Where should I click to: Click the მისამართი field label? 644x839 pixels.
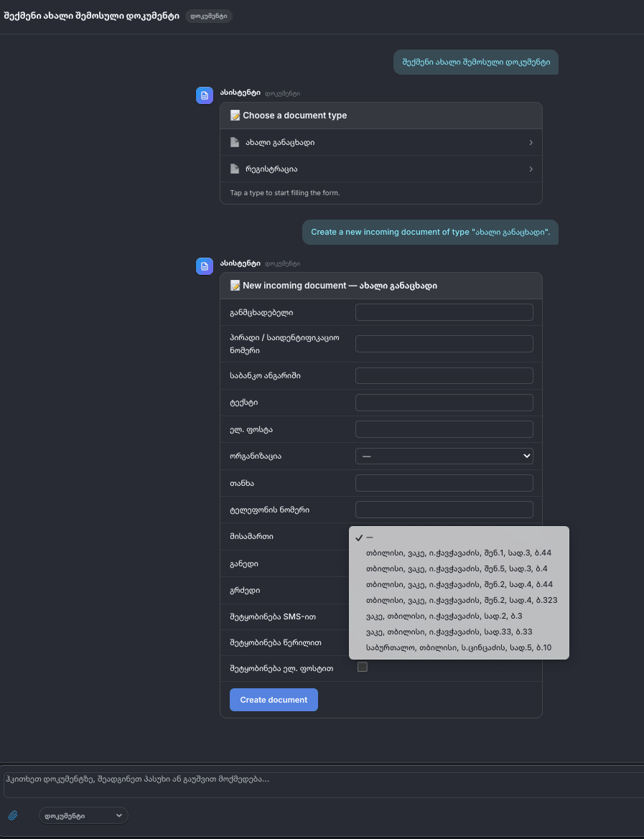tap(251, 536)
